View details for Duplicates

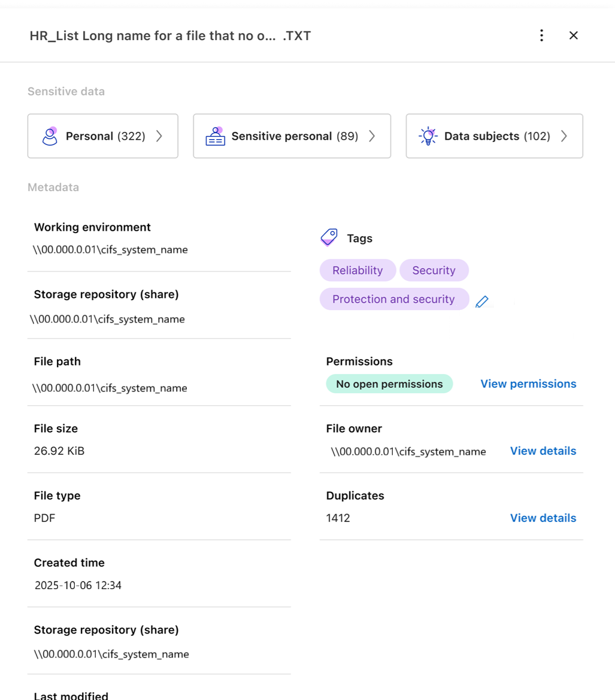[543, 518]
